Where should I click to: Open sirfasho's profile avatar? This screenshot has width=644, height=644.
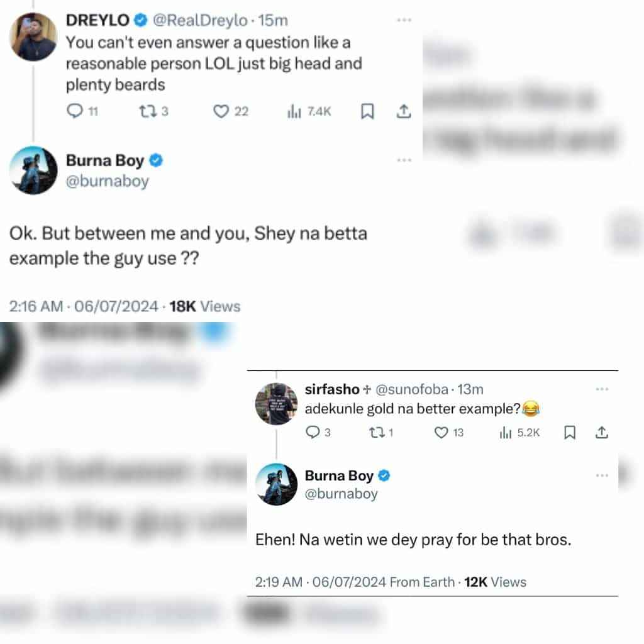tap(276, 403)
